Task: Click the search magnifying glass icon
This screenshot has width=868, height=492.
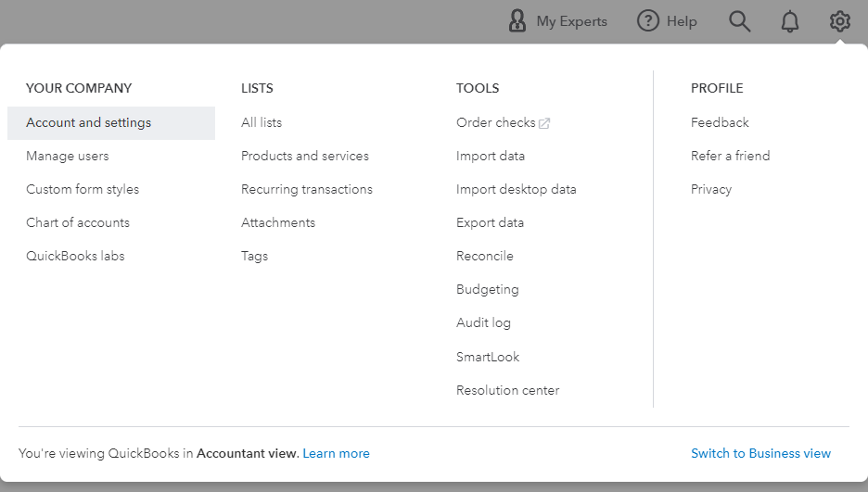Action: pos(739,21)
